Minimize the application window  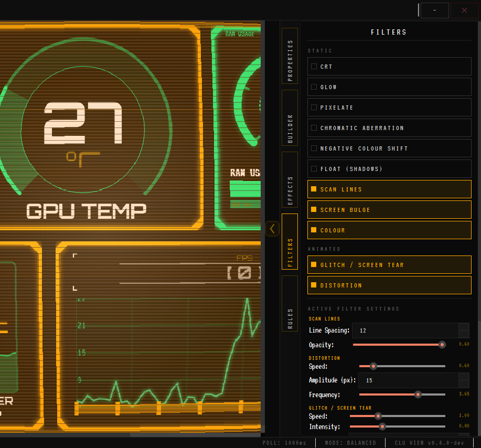click(x=435, y=10)
